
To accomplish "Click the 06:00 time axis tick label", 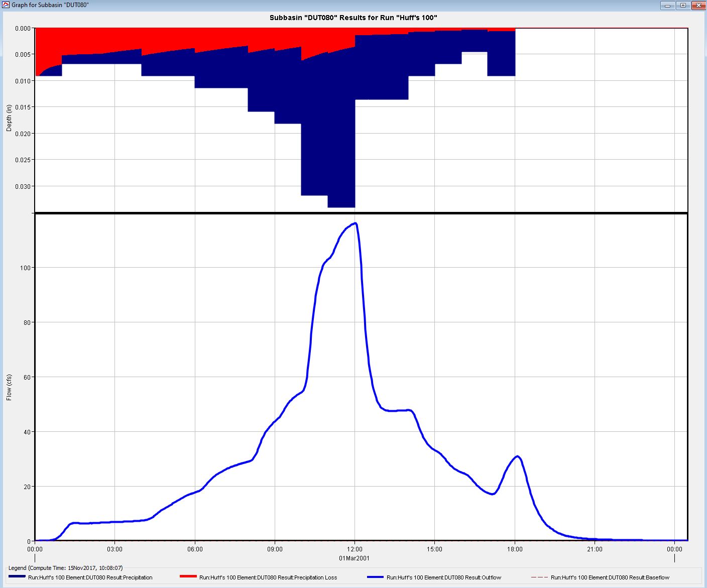I will click(195, 549).
